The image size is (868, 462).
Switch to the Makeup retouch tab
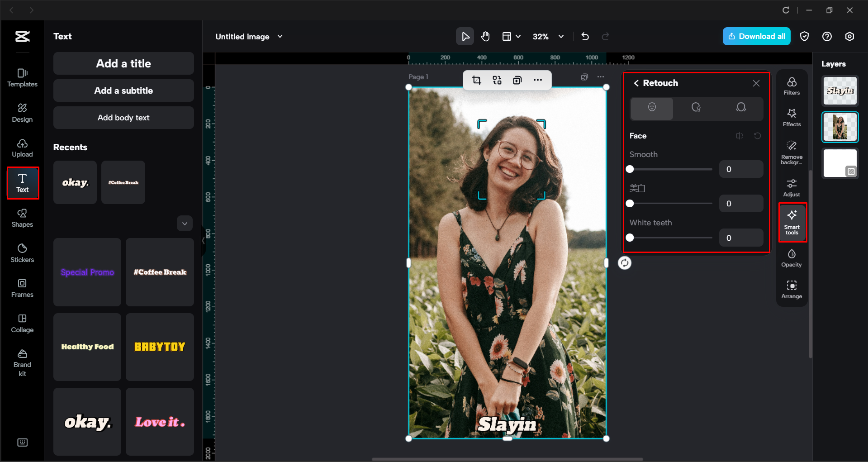696,109
